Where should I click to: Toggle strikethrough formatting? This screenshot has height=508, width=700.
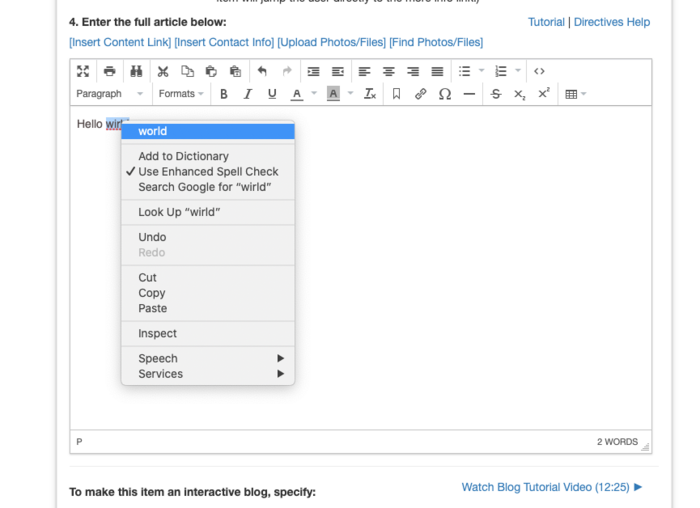pyautogui.click(x=496, y=94)
